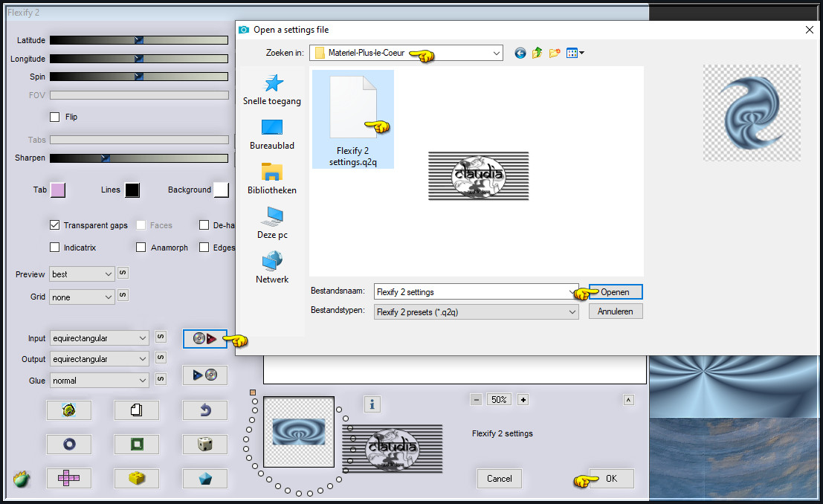Open the Output projection dropdown
This screenshot has height=504, width=823.
tap(99, 359)
